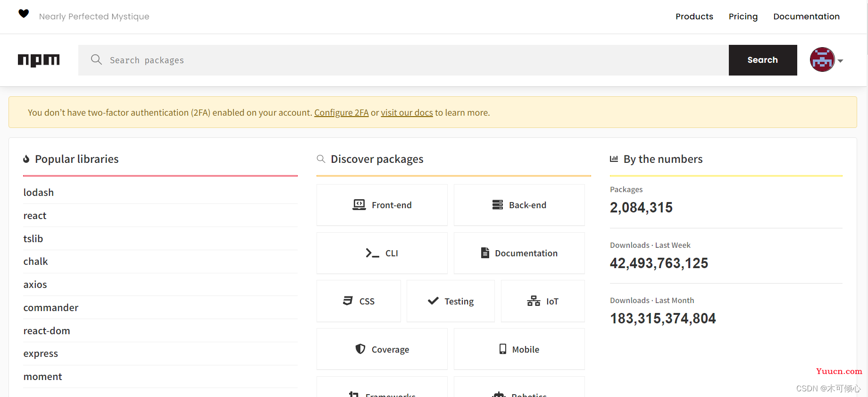Open the react library

coord(35,216)
